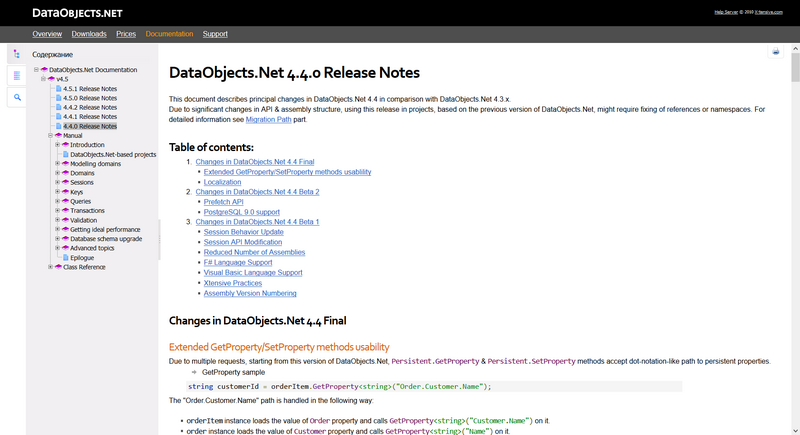The width and height of the screenshot is (800, 435).
Task: Open the Assembly Version Numbering link
Action: tap(250, 293)
